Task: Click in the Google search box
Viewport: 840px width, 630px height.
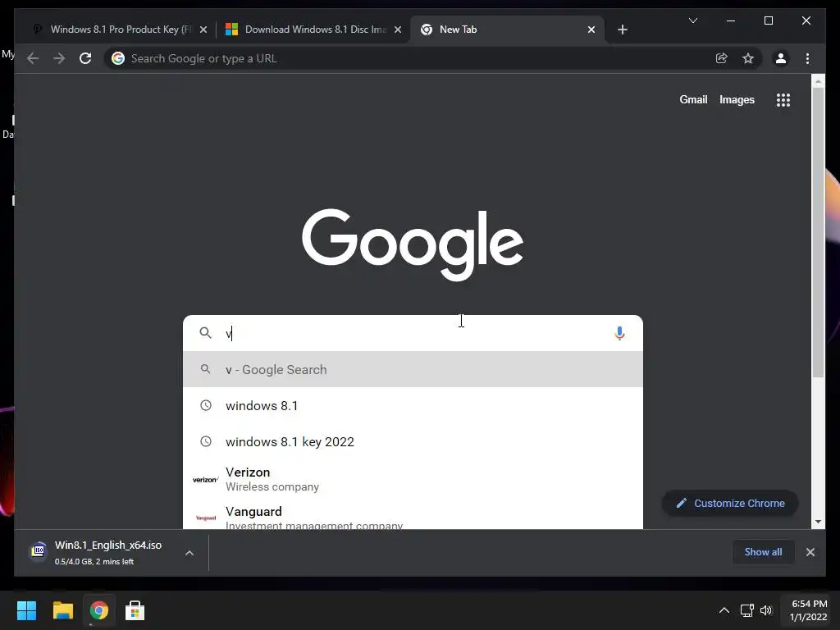Action: [x=413, y=333]
